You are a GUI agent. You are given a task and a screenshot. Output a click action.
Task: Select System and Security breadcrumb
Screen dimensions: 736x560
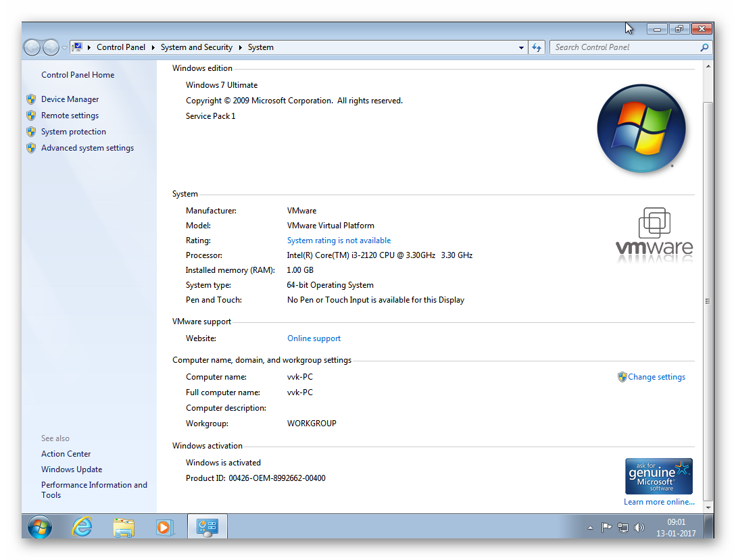tap(196, 47)
